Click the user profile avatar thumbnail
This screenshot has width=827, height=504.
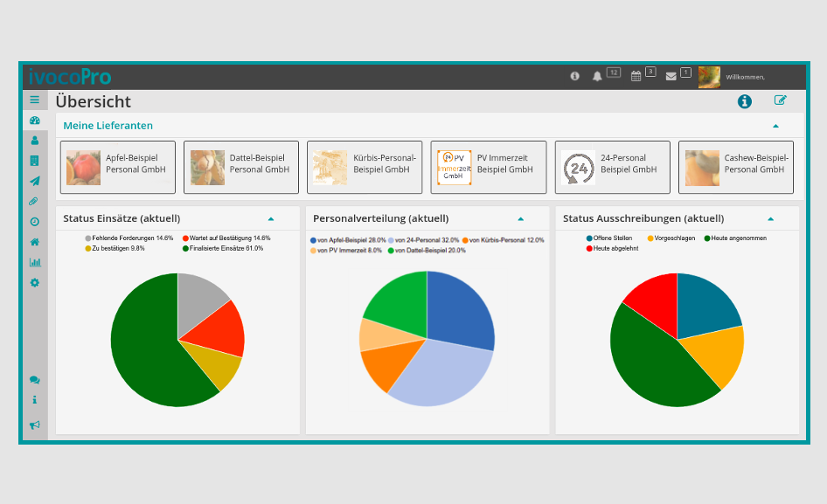(x=709, y=77)
